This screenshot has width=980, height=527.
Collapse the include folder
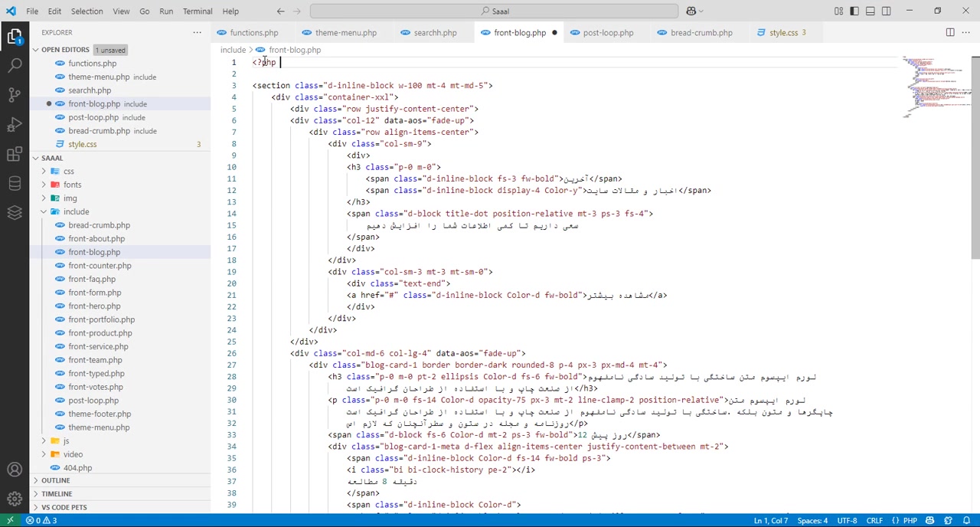pyautogui.click(x=76, y=211)
